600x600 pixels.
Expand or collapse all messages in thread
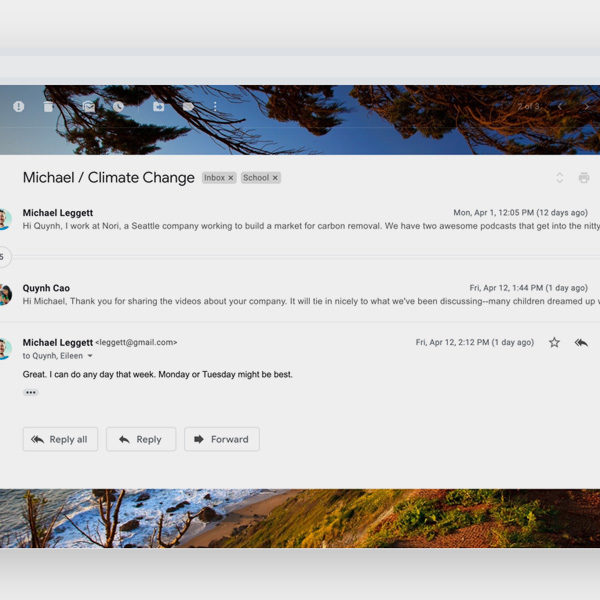pos(559,178)
